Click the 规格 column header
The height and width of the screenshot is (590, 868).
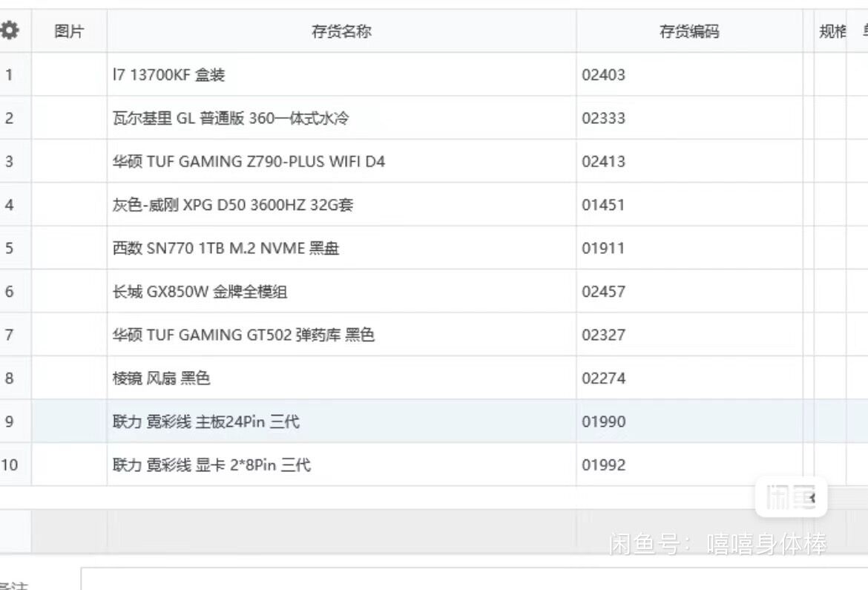(x=832, y=31)
